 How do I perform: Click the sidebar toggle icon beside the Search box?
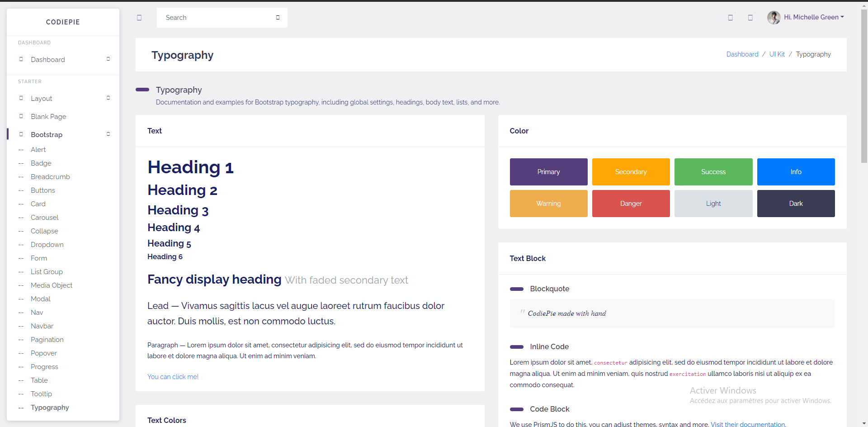click(x=139, y=18)
